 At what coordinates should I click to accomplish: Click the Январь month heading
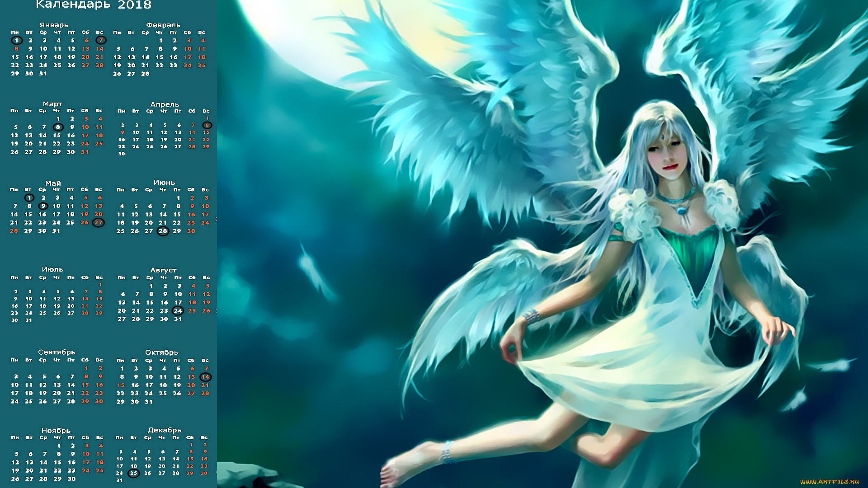point(54,25)
